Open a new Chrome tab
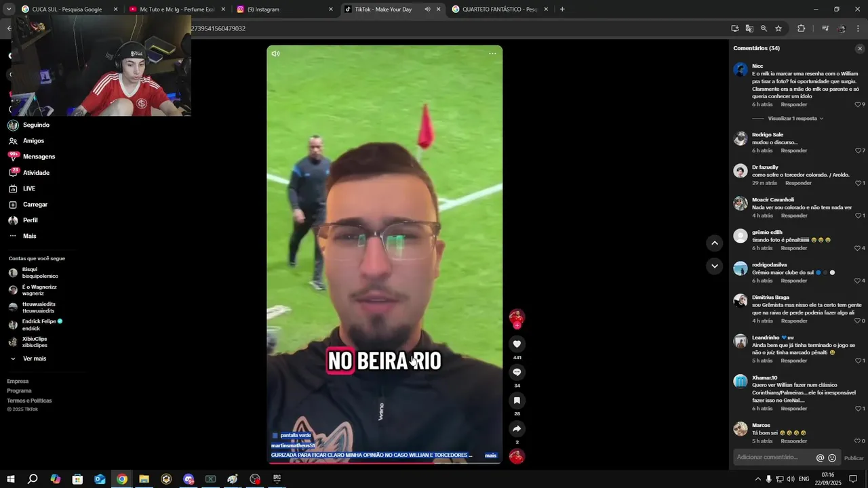 [x=562, y=9]
